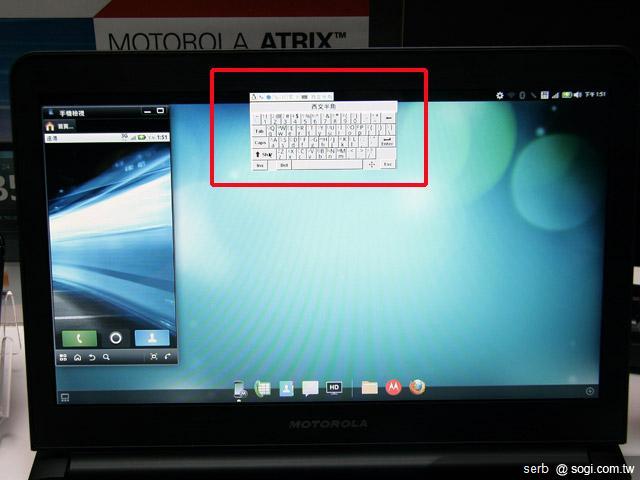This screenshot has width=640, height=480.
Task: Open the File Manager folder in dock
Action: pos(369,387)
